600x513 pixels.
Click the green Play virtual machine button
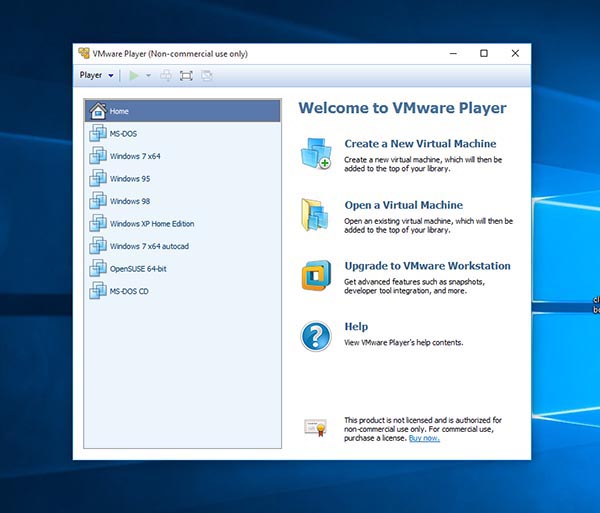[x=134, y=76]
